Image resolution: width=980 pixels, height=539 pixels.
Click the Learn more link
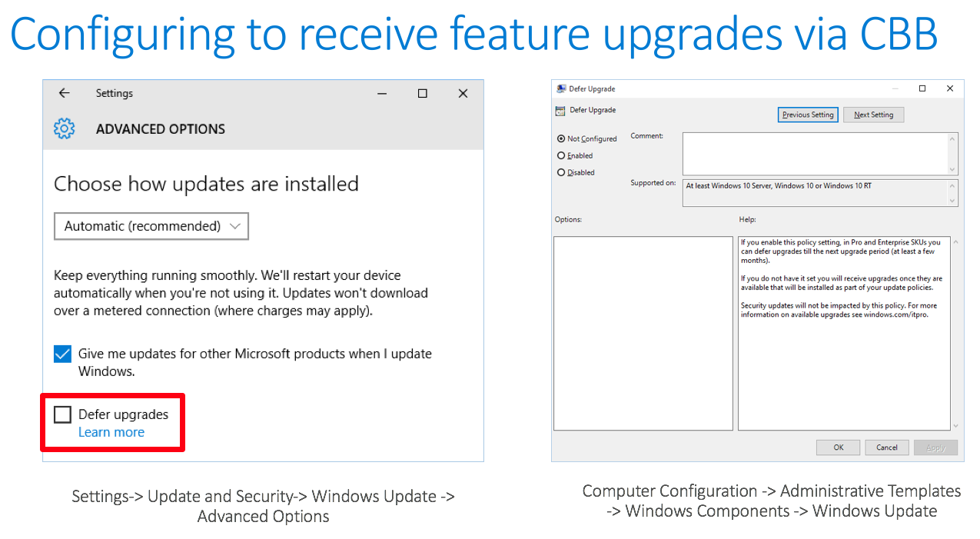111,432
